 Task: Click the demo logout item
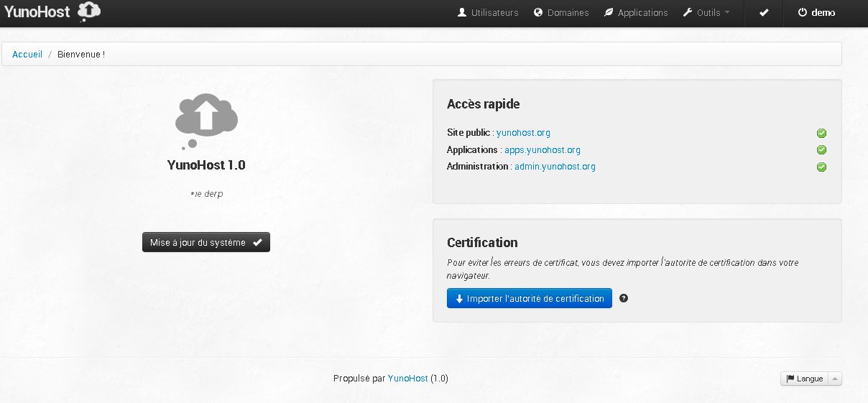pyautogui.click(x=816, y=13)
